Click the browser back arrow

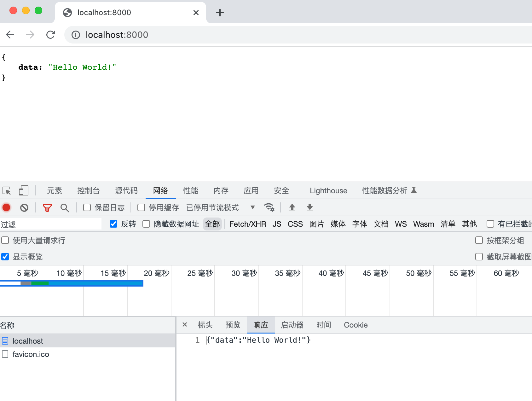pos(10,34)
